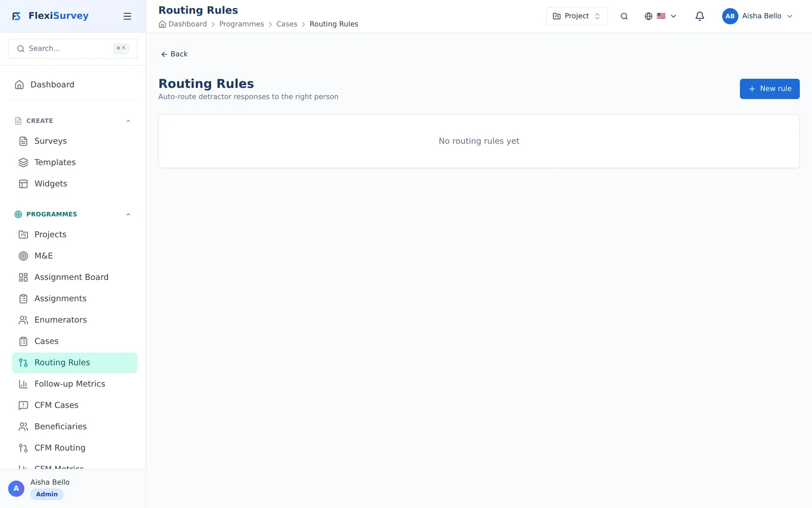The image size is (812, 508).
Task: Click the Surveys document icon
Action: click(23, 141)
